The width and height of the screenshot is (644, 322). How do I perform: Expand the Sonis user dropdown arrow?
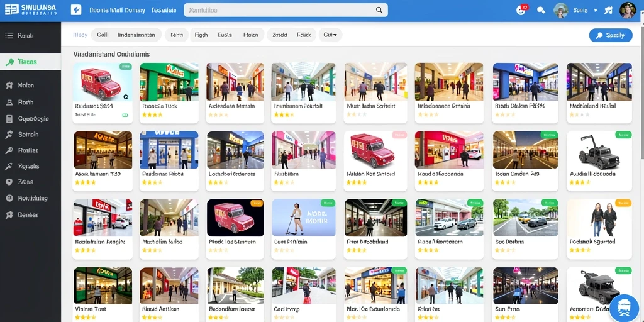click(596, 11)
